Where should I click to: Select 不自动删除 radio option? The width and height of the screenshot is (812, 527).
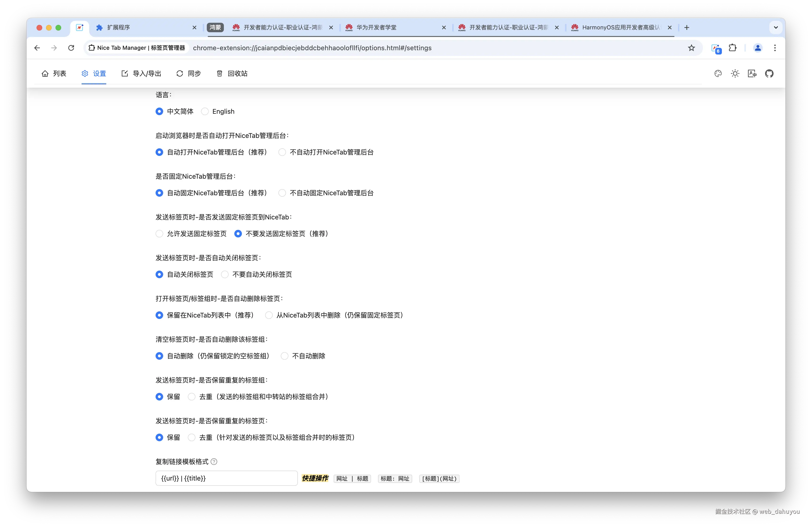point(285,356)
